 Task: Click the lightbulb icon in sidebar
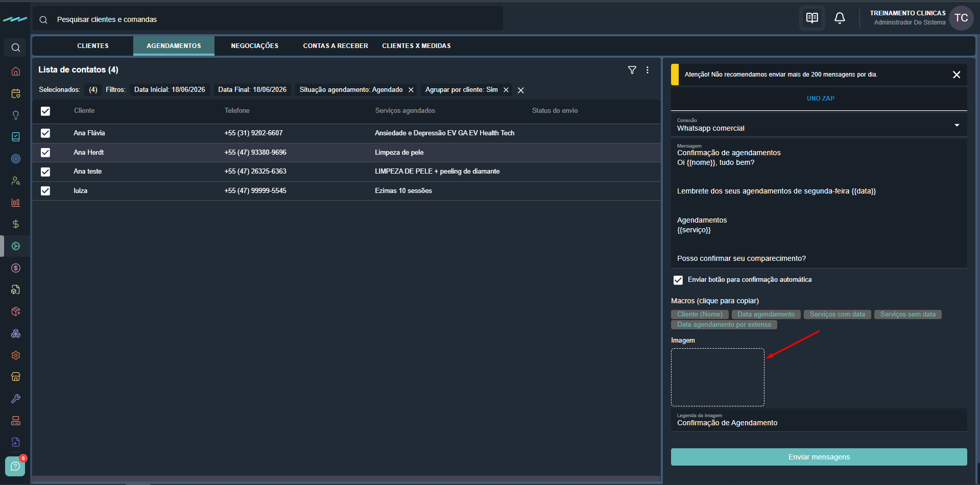pyautogui.click(x=16, y=115)
